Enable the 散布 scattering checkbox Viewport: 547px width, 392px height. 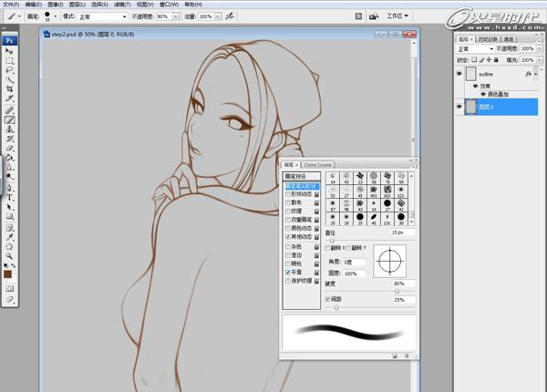coord(288,202)
